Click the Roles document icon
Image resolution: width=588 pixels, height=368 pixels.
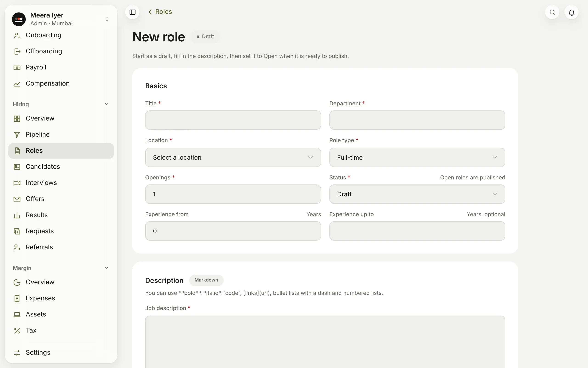17,151
